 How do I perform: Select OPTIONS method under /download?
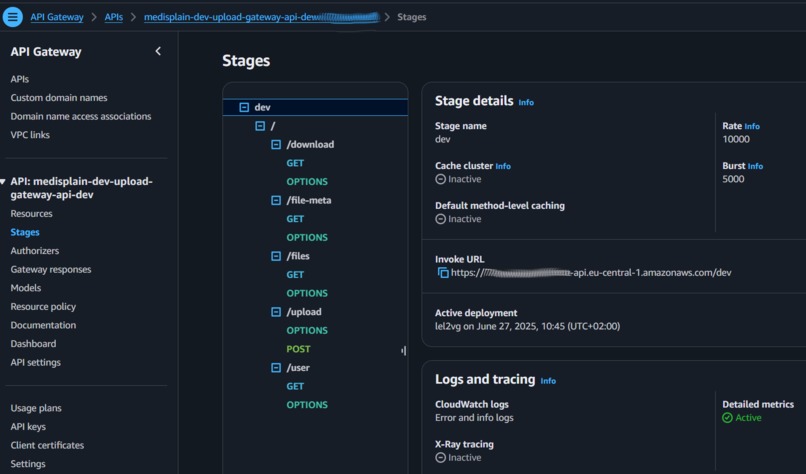(x=307, y=181)
